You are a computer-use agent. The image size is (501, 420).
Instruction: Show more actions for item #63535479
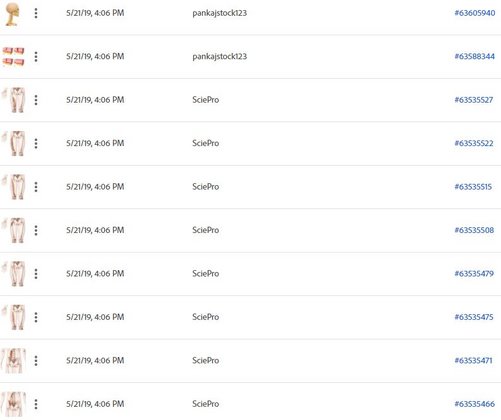pyautogui.click(x=36, y=274)
